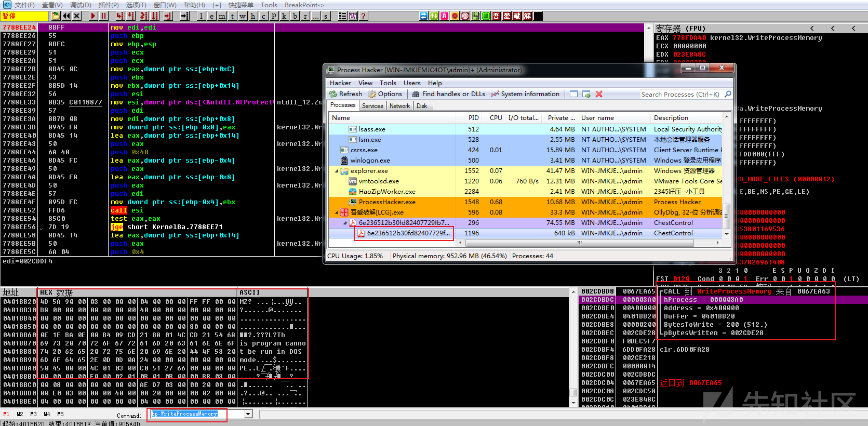Open the Command box dropdown arrow
This screenshot has width=868, height=426.
click(x=248, y=414)
